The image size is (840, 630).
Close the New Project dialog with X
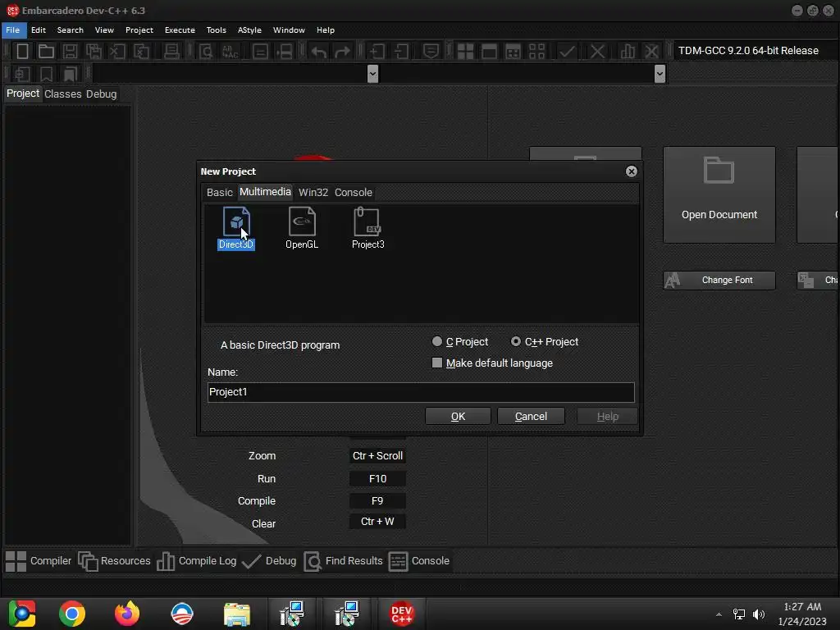(x=632, y=171)
